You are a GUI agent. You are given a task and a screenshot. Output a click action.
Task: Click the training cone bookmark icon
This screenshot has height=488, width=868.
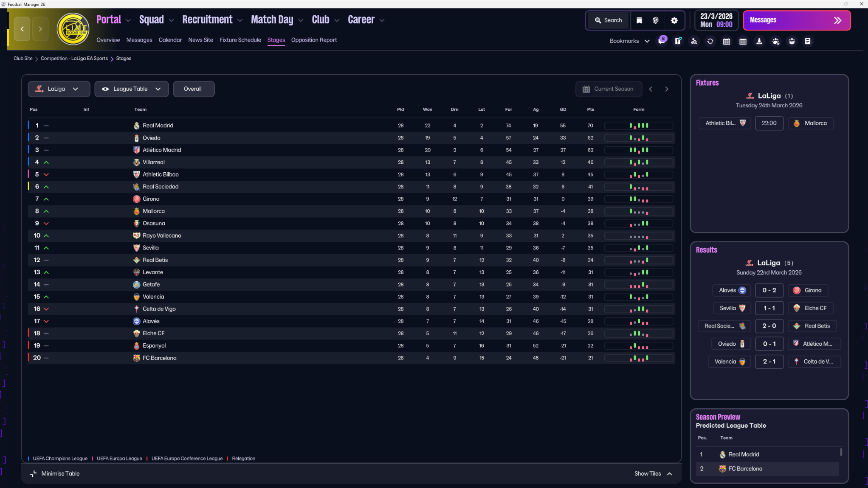(x=759, y=41)
